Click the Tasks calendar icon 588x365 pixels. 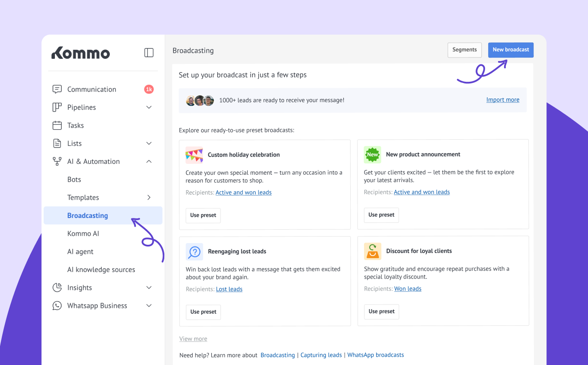click(x=57, y=125)
